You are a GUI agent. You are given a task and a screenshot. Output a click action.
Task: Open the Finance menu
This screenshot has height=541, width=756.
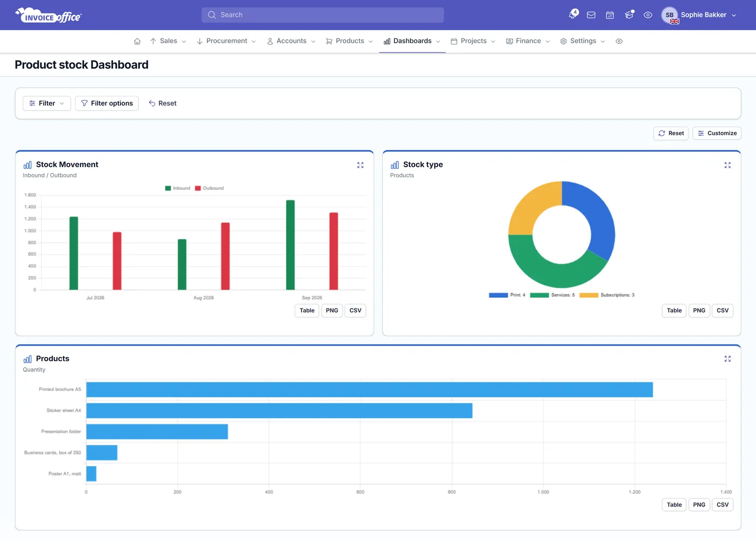pyautogui.click(x=528, y=41)
